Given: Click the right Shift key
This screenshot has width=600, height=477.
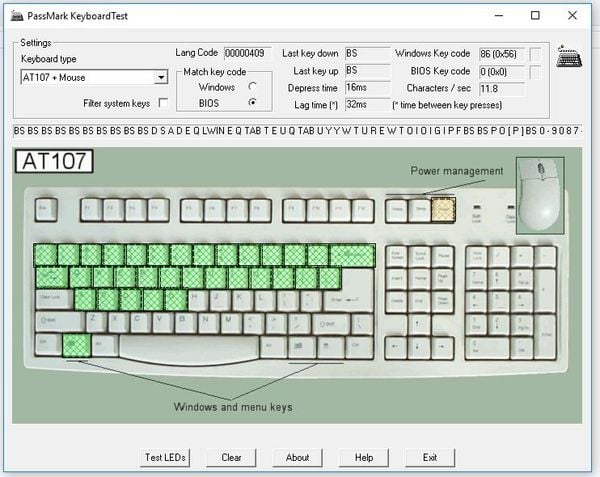Looking at the screenshot, I should click(330, 324).
